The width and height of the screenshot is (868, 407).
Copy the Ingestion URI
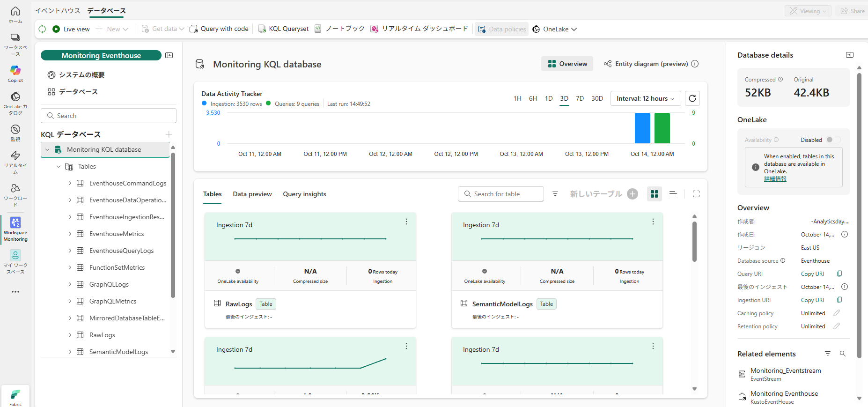pos(839,300)
